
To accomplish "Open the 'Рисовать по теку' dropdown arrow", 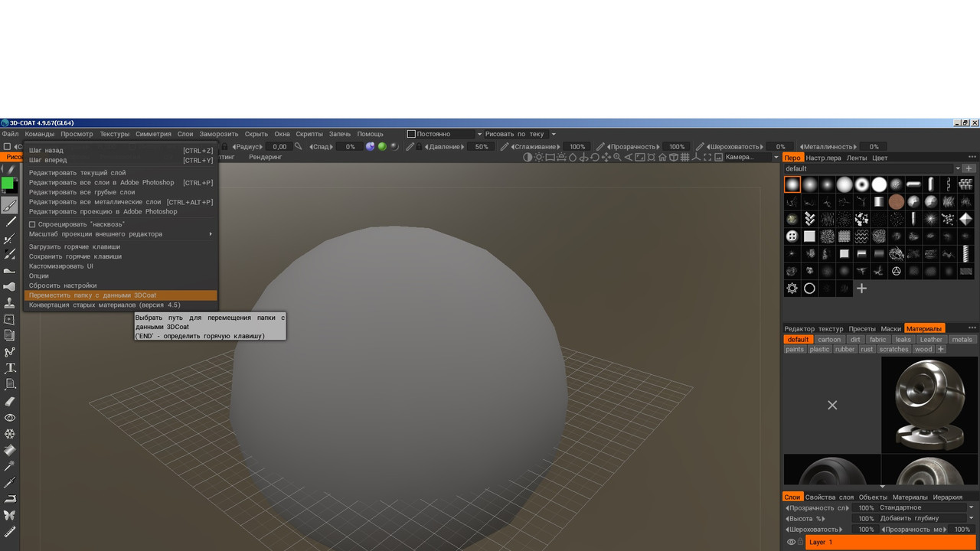I will (554, 134).
